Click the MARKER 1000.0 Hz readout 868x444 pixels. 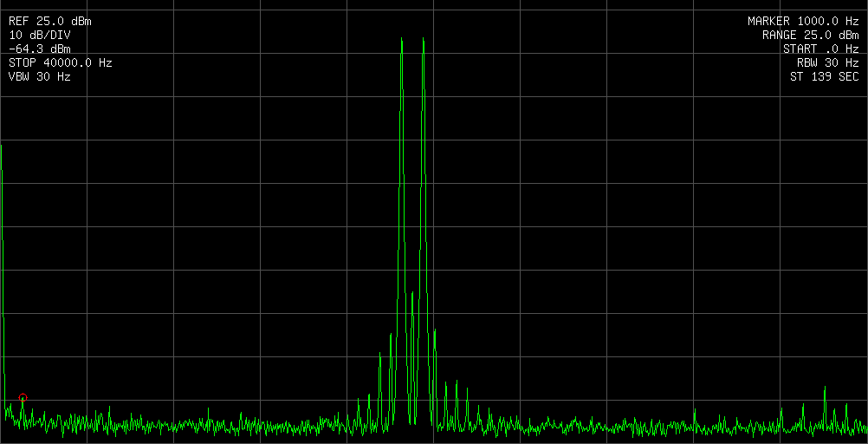tap(803, 22)
